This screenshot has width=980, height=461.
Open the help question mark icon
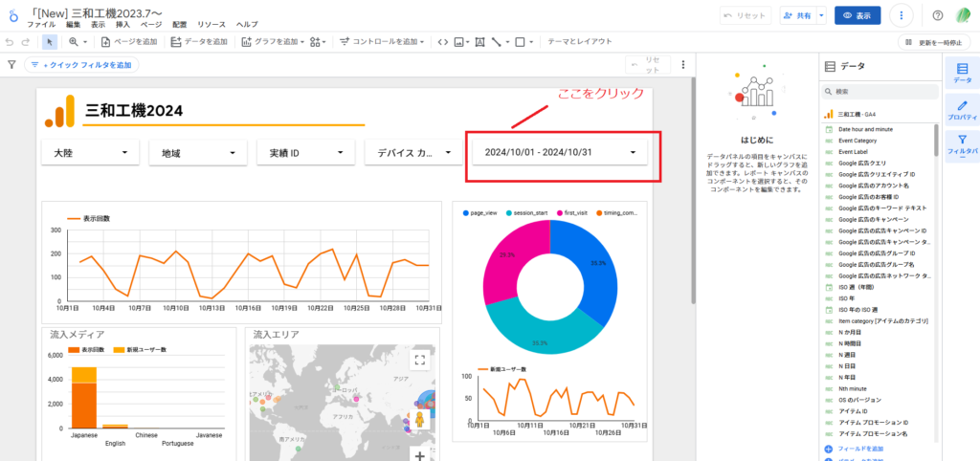point(937,15)
